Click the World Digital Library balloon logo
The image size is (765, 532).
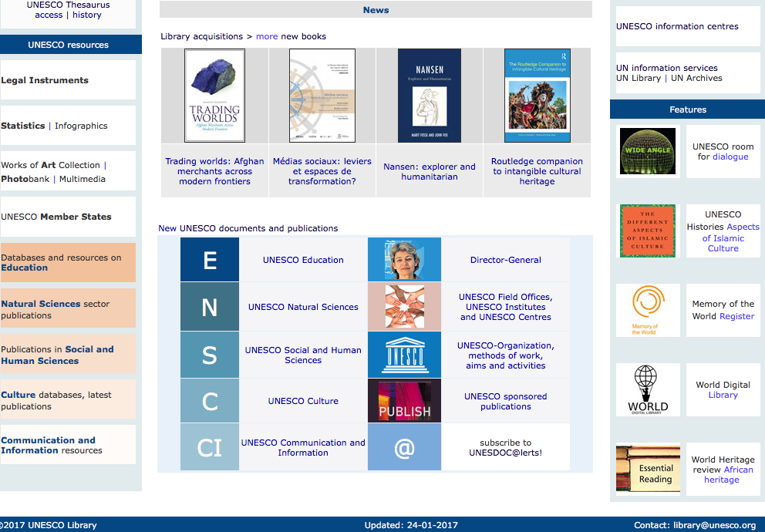pyautogui.click(x=648, y=389)
